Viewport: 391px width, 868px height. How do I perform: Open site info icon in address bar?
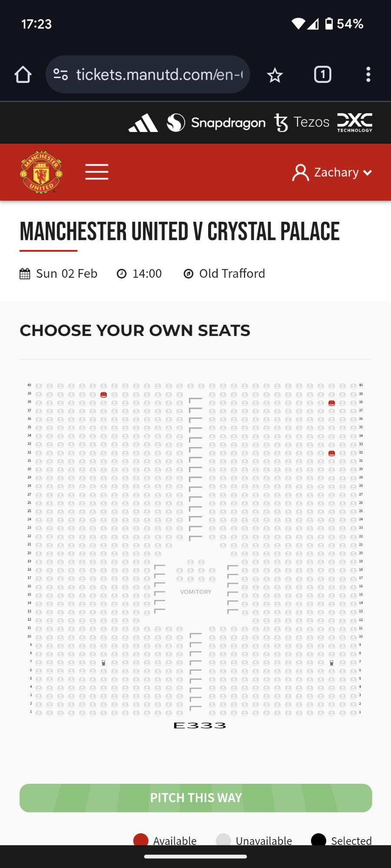(x=61, y=75)
